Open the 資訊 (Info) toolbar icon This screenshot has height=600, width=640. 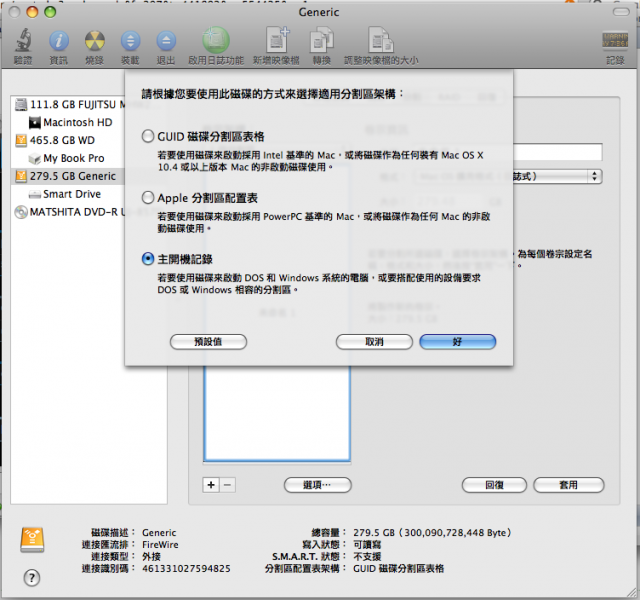(59, 41)
